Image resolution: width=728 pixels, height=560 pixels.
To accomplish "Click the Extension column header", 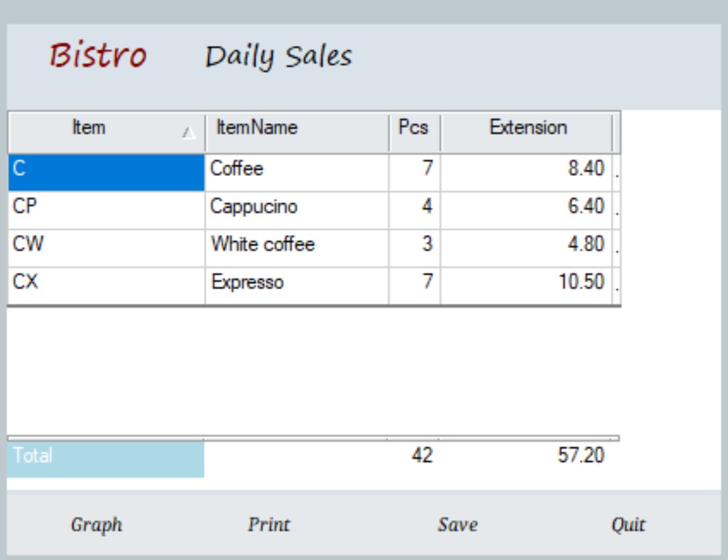I will coord(527,128).
